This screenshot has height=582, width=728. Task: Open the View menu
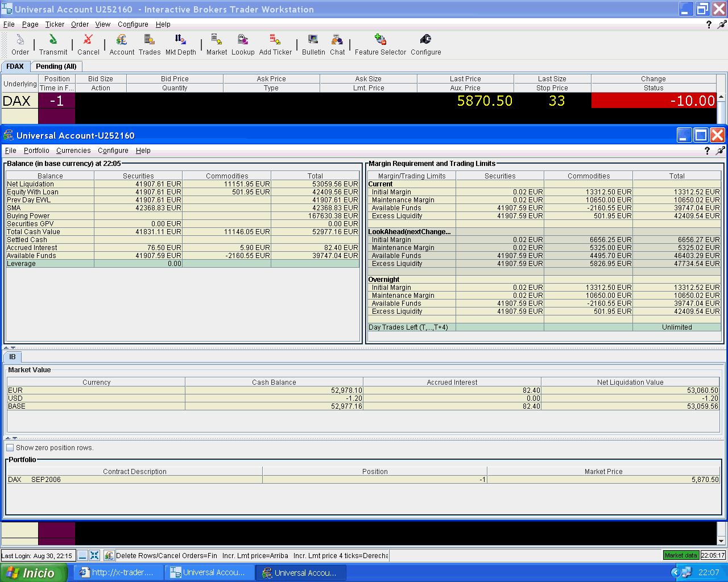pyautogui.click(x=103, y=24)
